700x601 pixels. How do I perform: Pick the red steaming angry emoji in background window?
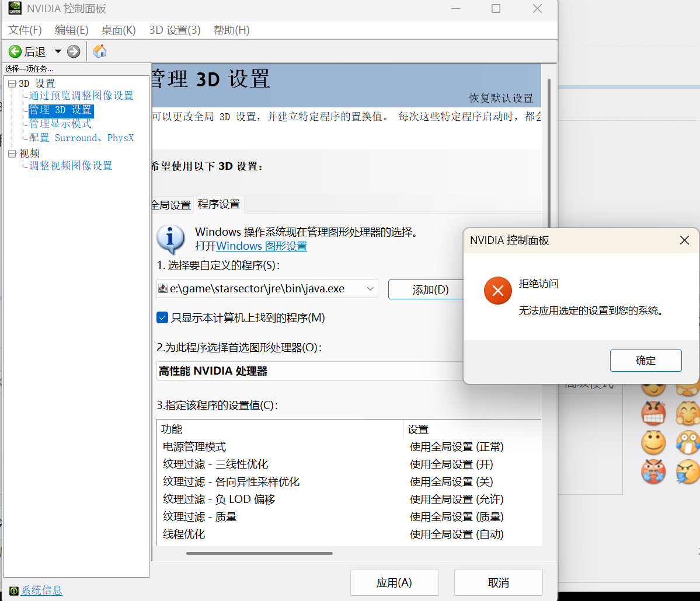[x=653, y=471]
